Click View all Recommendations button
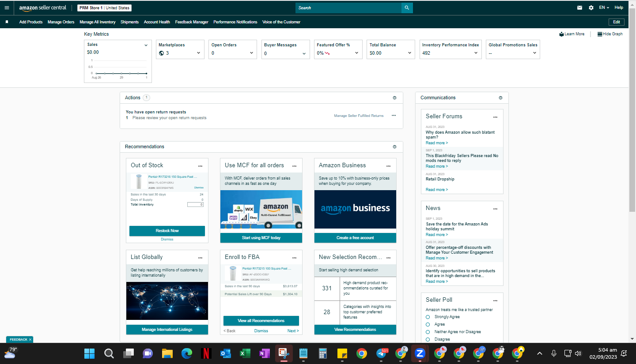The image size is (636, 364). point(261,321)
